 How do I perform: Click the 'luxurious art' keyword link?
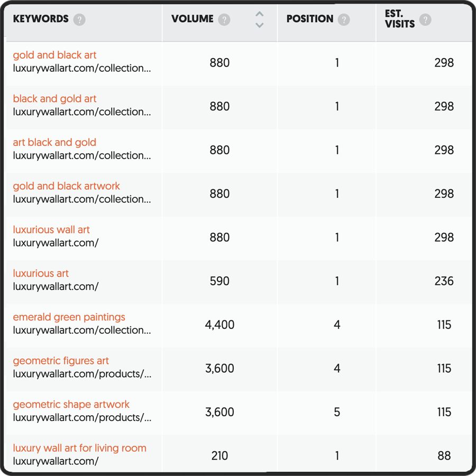pos(41,273)
